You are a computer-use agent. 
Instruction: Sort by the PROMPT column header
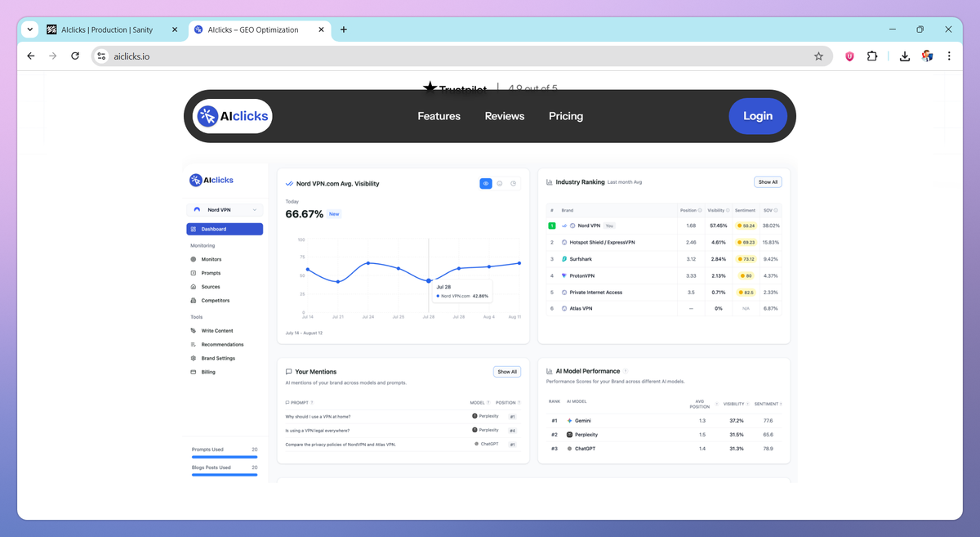300,402
